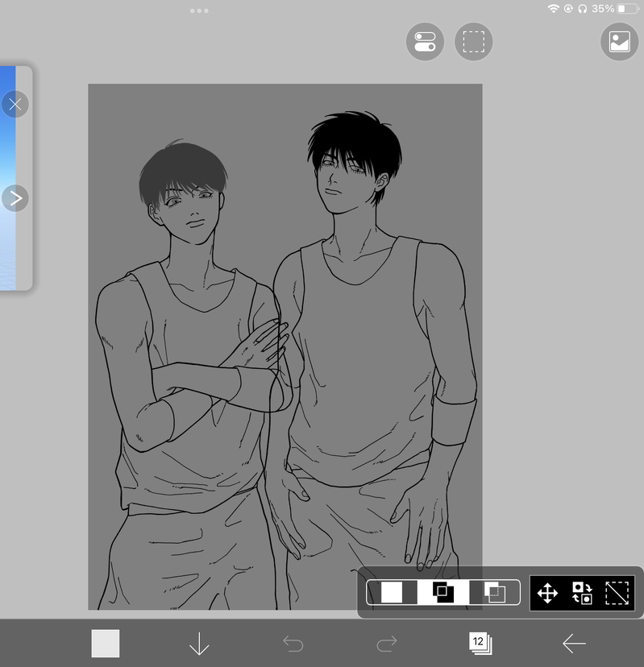Select the dotted-overlap squares selection mode
The width and height of the screenshot is (644, 667).
[x=494, y=592]
